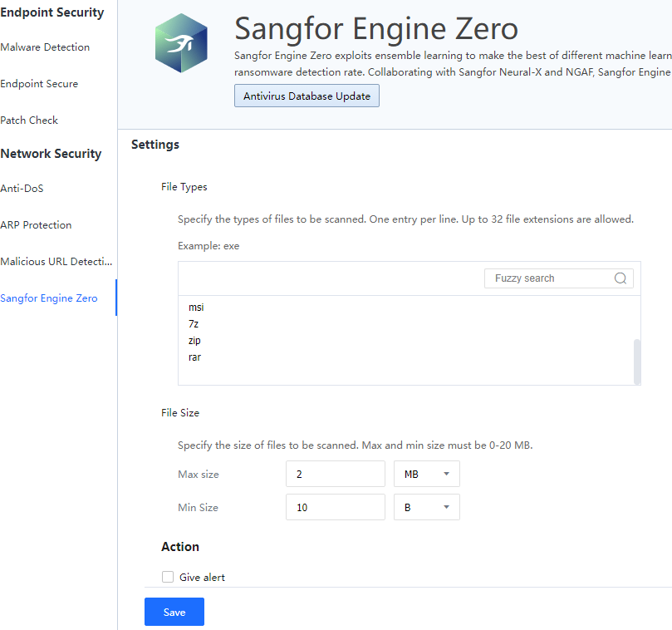Image resolution: width=672 pixels, height=630 pixels.
Task: Focus the Fuzzy search input field
Action: click(x=548, y=278)
